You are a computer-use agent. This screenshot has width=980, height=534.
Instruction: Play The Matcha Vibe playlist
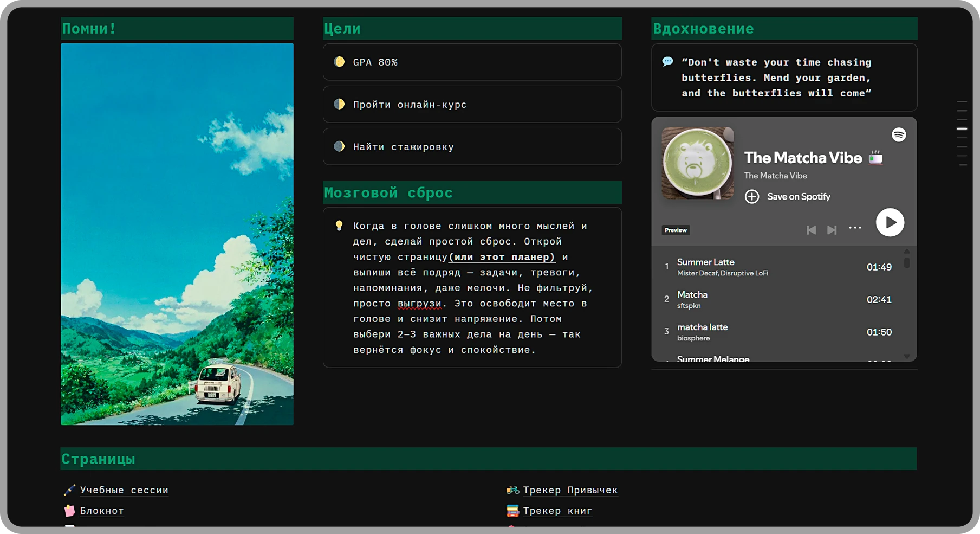point(890,222)
